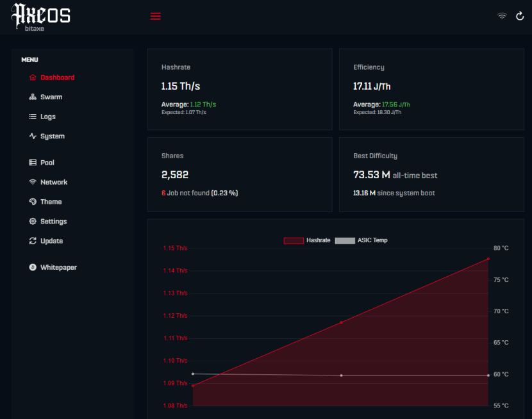Click the gray ASIC Temp swatch
Viewport: 532px width, 419px height.
click(345, 241)
